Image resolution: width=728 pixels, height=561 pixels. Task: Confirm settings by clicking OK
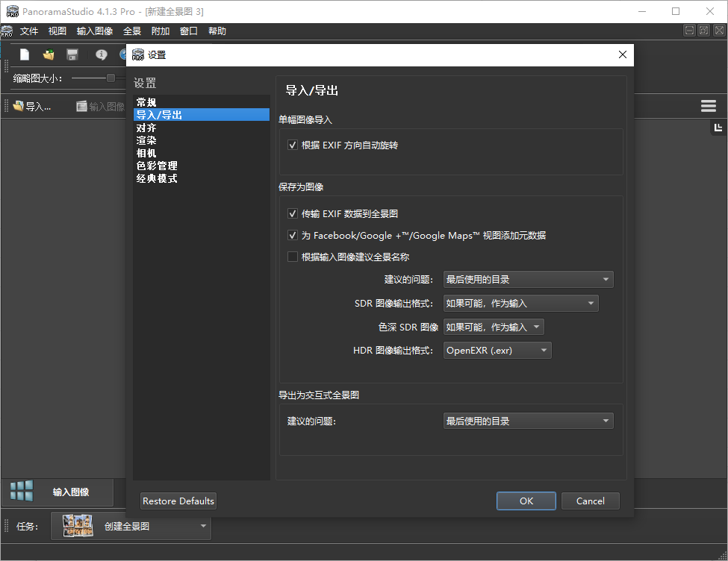pyautogui.click(x=526, y=501)
